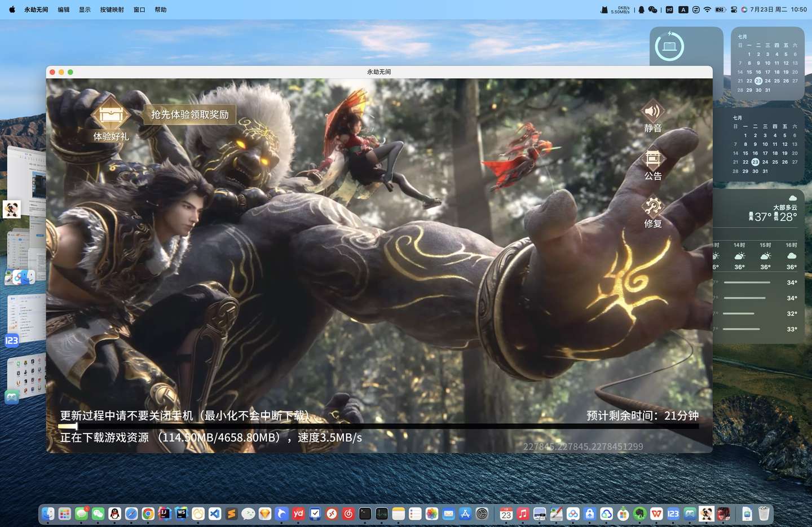The width and height of the screenshot is (812, 527).
Task: Open the 永劫无间 app menu
Action: [x=36, y=10]
